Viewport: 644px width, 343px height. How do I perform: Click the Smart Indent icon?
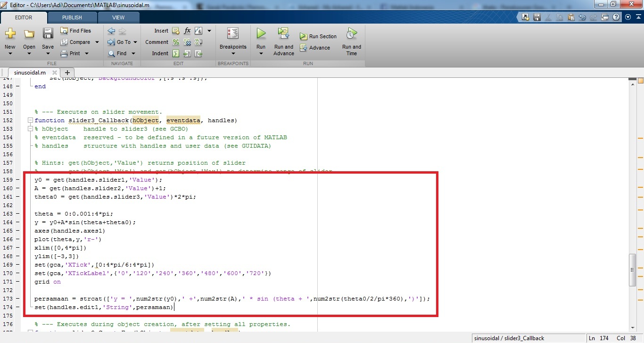coord(176,53)
